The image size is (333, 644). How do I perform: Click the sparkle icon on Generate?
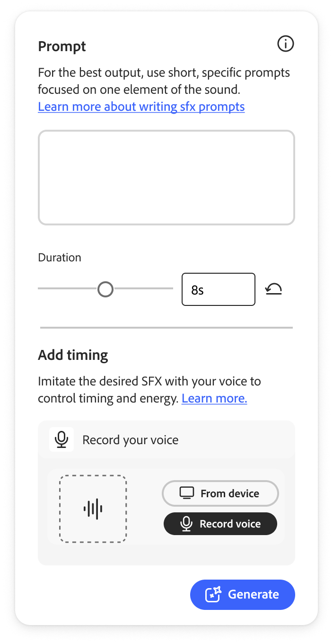[214, 595]
